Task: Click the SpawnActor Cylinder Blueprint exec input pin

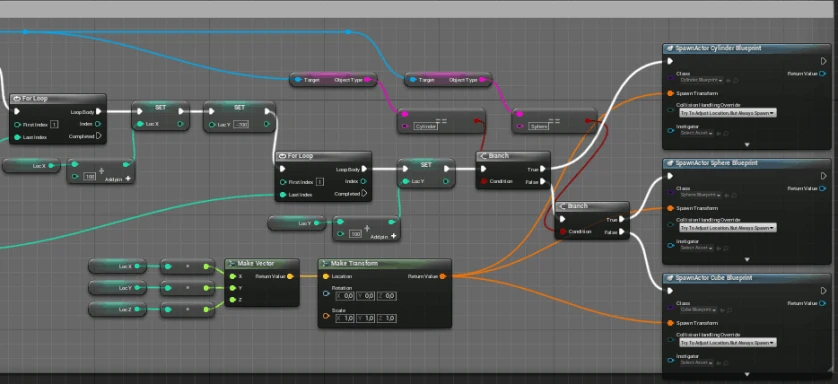Action: coord(670,61)
